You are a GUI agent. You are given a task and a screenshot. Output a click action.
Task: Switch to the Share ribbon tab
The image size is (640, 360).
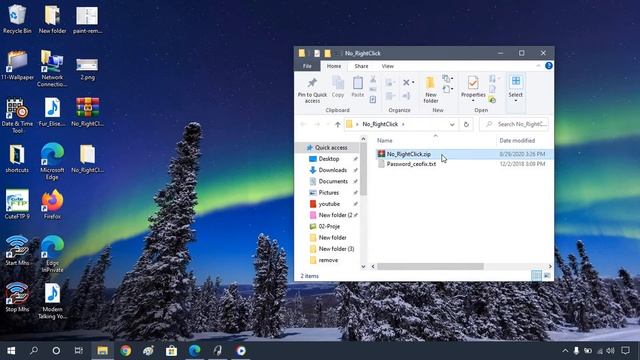click(361, 66)
